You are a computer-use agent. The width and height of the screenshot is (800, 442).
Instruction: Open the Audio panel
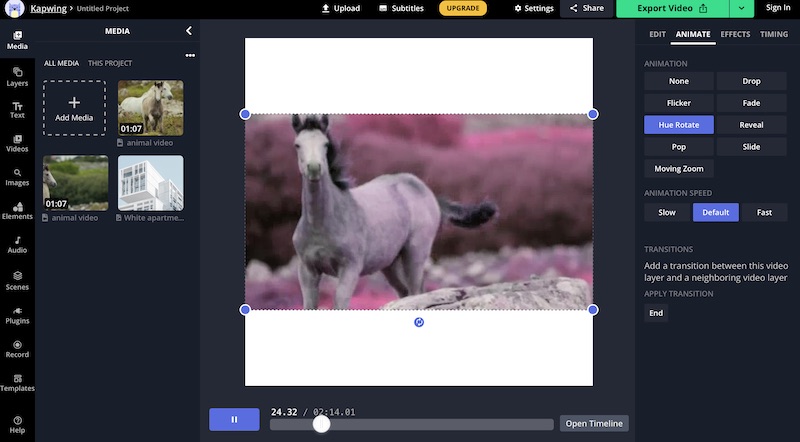pos(17,244)
